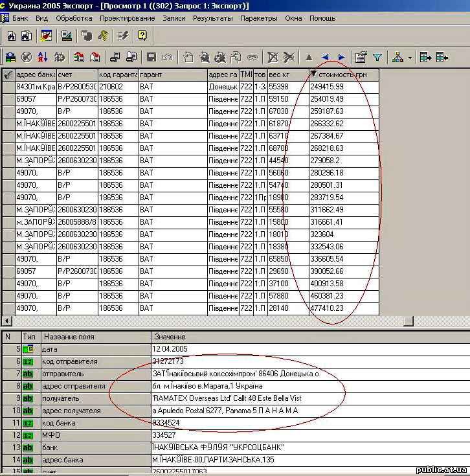Click the help question mark toolbar icon
The width and height of the screenshot is (470, 476).
tap(142, 36)
